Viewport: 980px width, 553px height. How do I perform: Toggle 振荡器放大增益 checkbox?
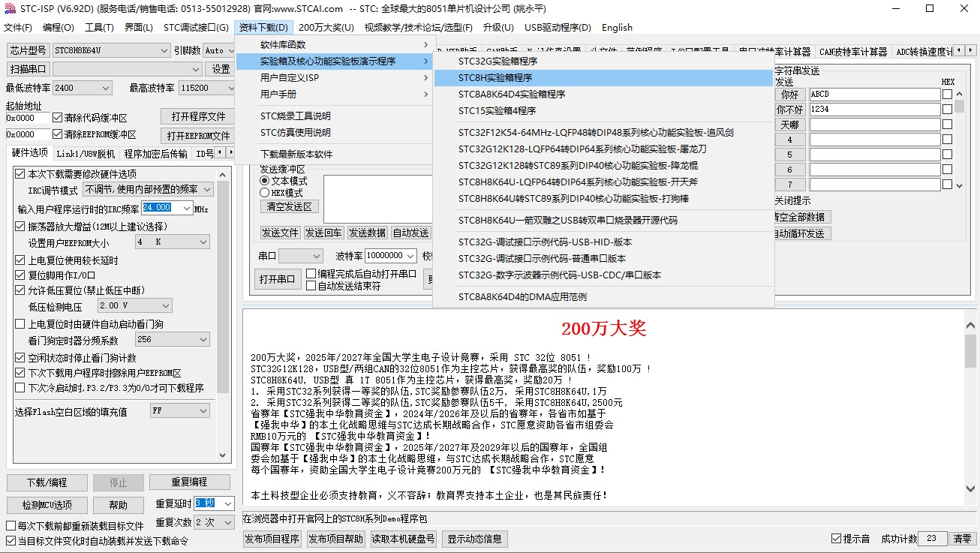pos(20,227)
